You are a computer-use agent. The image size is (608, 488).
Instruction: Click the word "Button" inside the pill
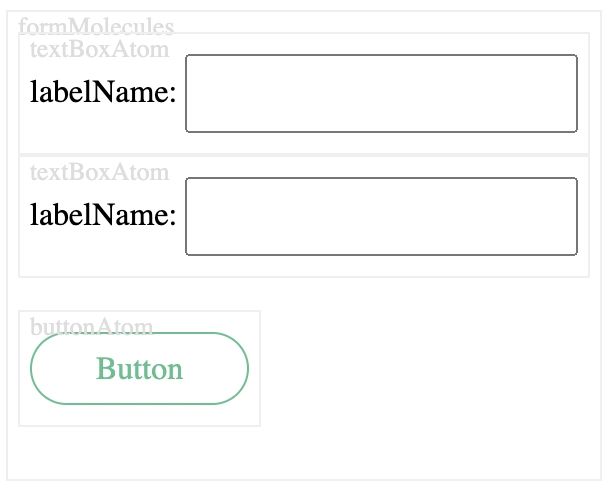point(139,369)
